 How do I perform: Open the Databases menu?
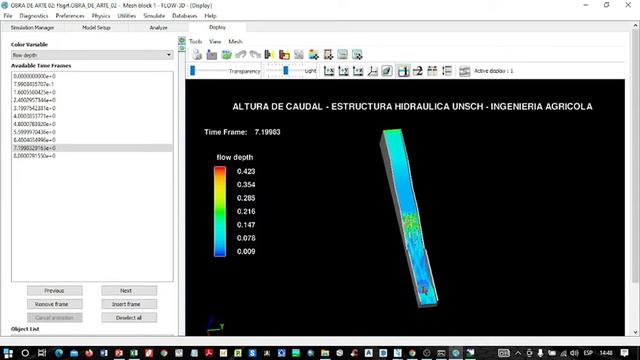pos(184,16)
